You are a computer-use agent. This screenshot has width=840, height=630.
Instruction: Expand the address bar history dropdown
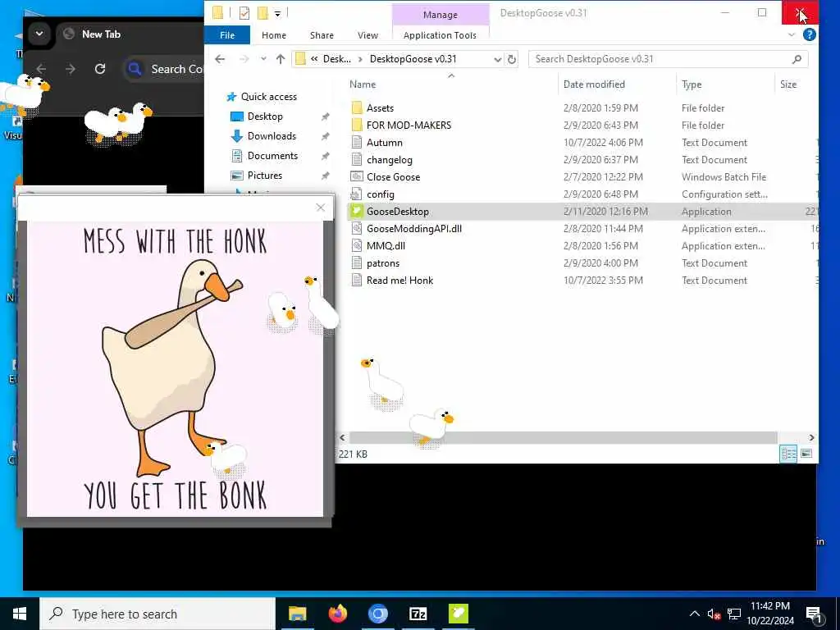(497, 59)
